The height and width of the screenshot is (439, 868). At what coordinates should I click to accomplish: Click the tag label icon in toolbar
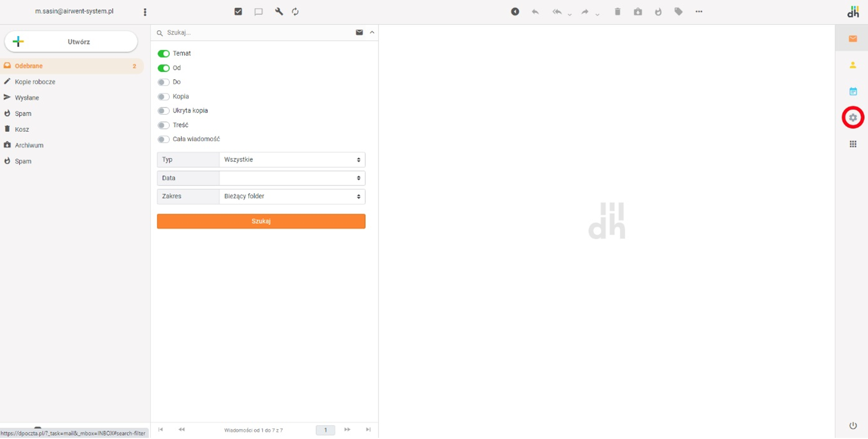point(678,12)
